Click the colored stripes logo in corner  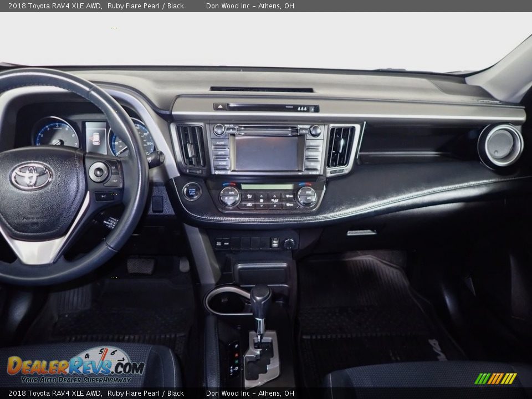[x=495, y=378]
